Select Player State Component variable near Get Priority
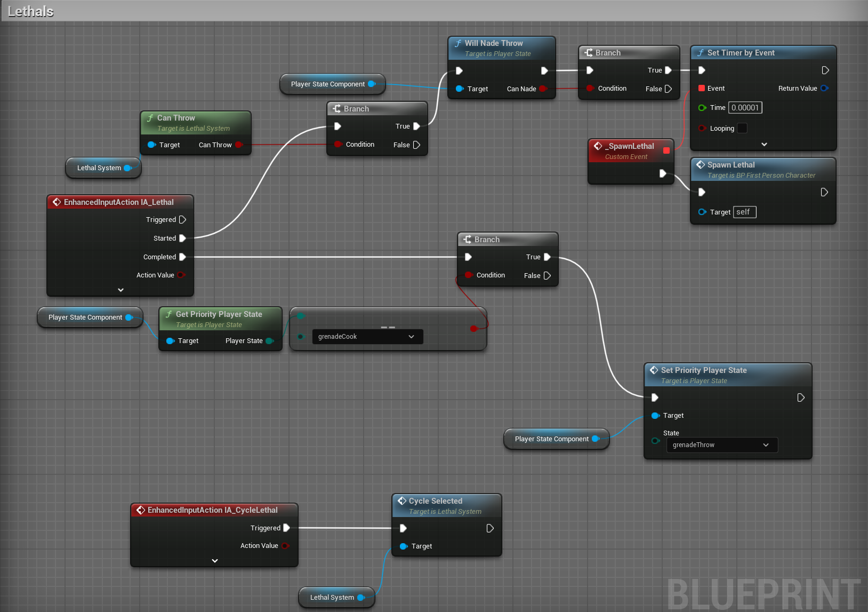Image resolution: width=868 pixels, height=612 pixels. coord(90,317)
